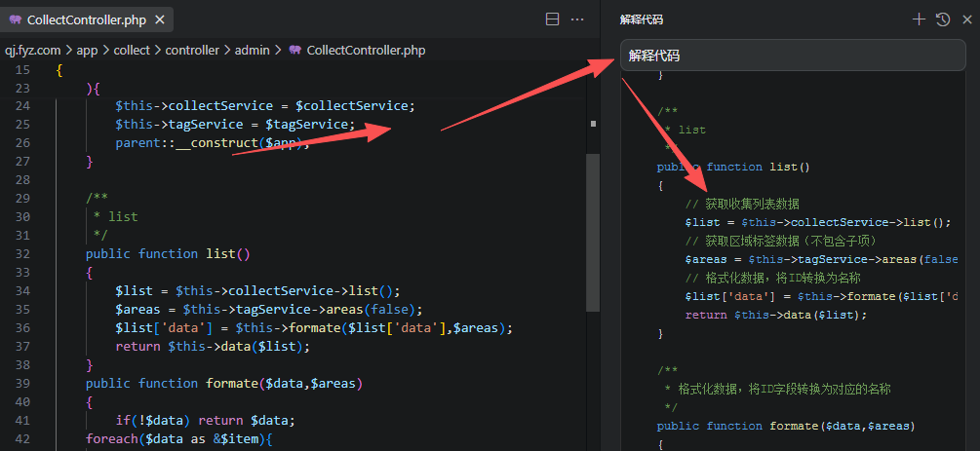This screenshot has width=980, height=451.
Task: Click line number 40 in the gutter
Action: [x=21, y=401]
